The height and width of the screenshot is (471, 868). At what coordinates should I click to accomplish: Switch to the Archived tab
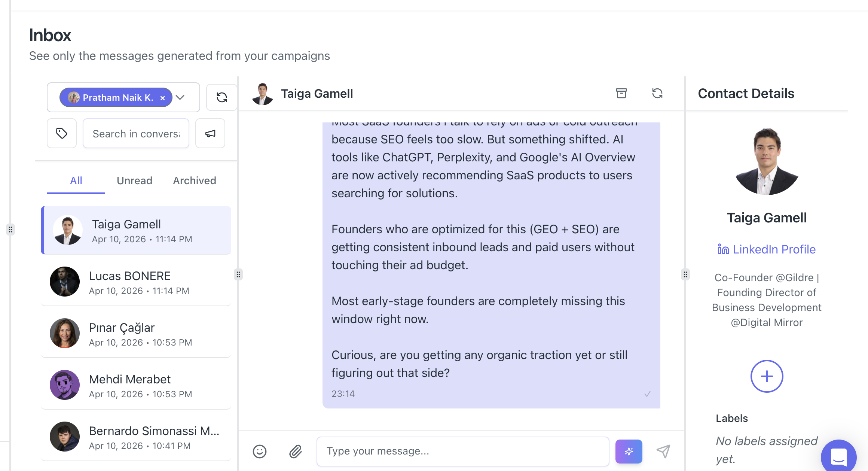(x=195, y=180)
